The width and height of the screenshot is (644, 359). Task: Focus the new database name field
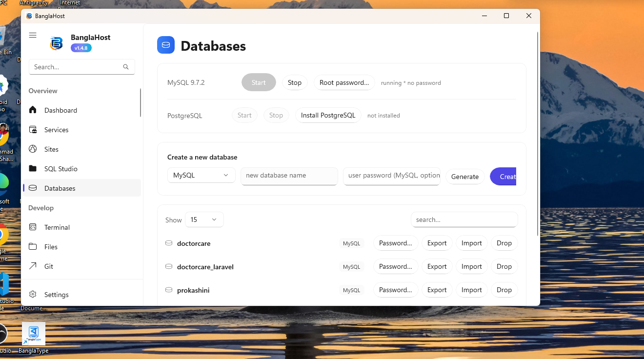[x=289, y=176]
